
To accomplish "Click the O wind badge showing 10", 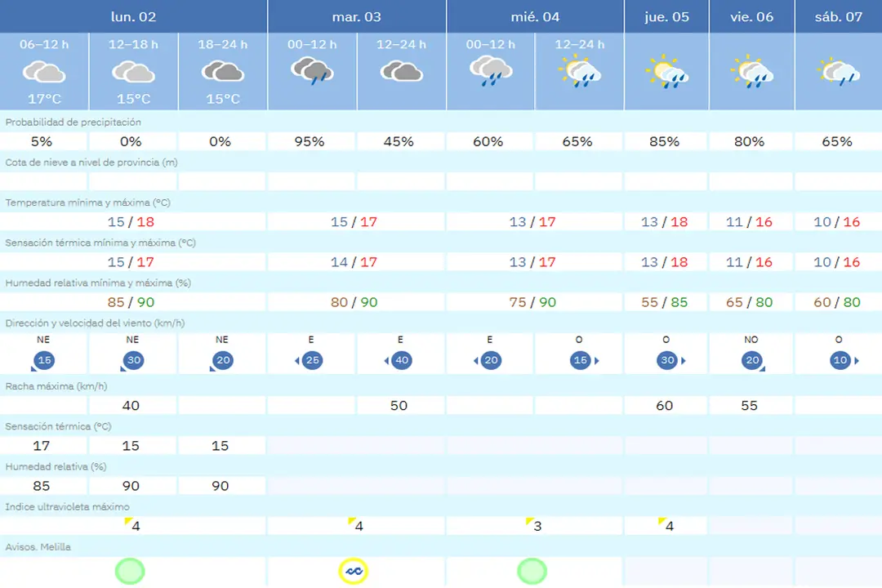I will pos(843,360).
